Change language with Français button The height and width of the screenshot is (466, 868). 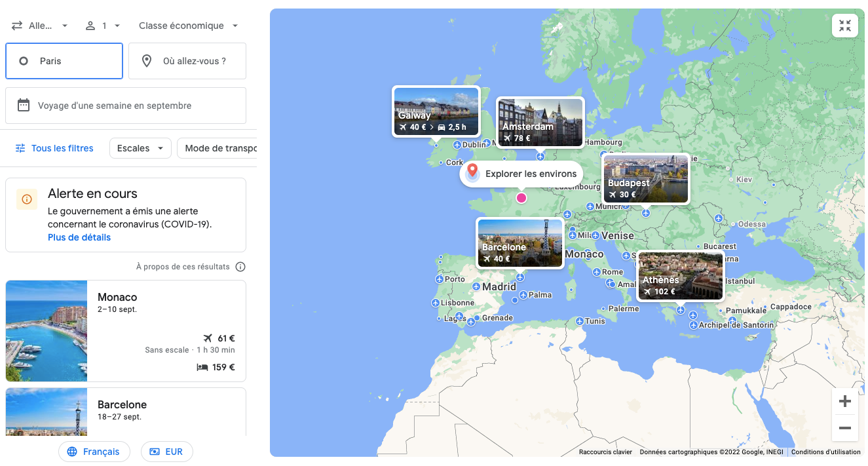(94, 452)
